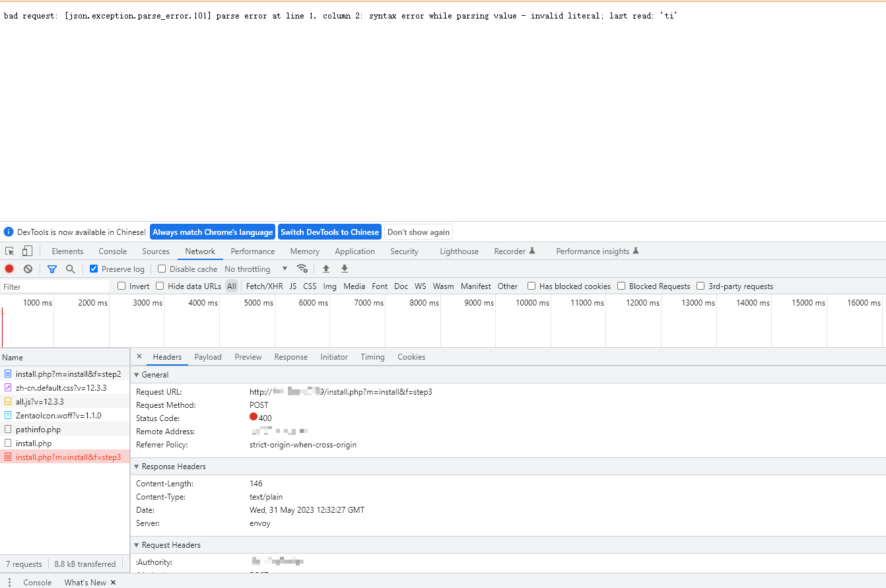Switch to the Console tab
886x588 pixels.
(112, 251)
